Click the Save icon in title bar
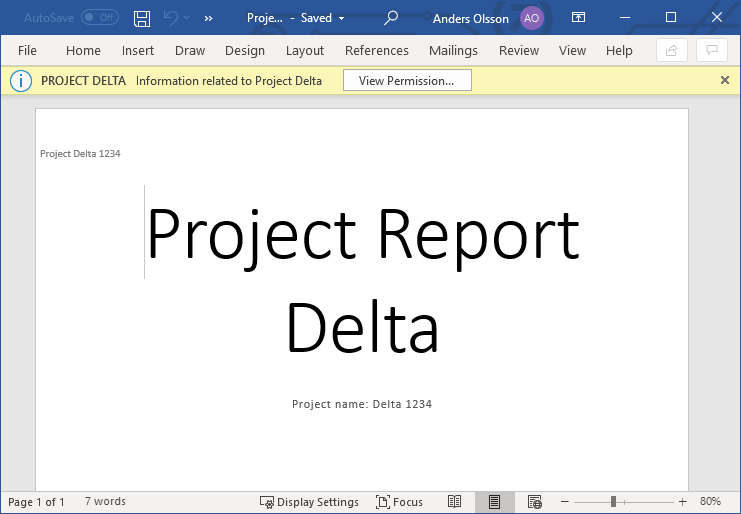 coord(142,18)
